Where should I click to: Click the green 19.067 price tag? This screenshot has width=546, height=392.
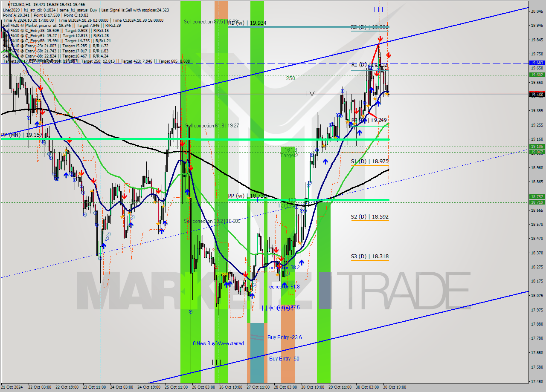click(x=537, y=152)
